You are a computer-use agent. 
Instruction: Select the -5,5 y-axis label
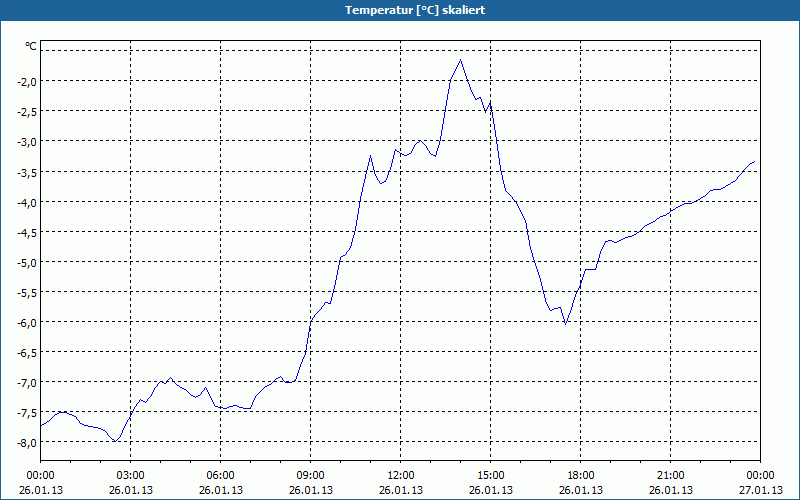[26, 292]
